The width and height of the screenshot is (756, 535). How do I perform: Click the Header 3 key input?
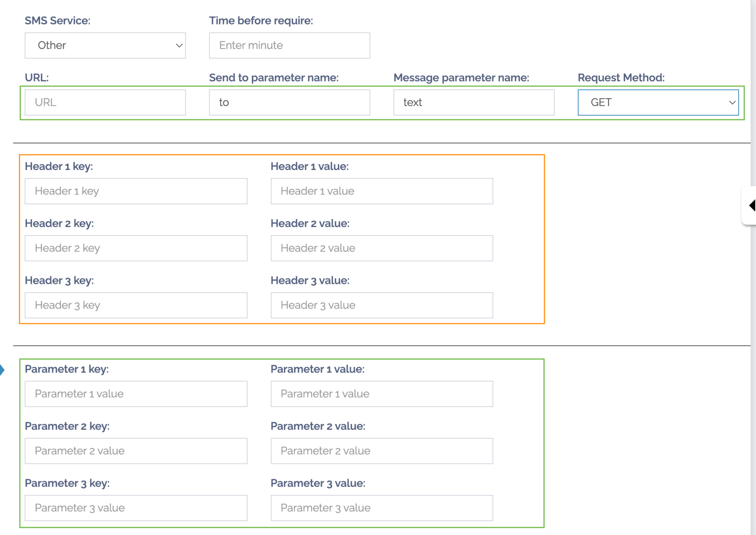tap(136, 306)
